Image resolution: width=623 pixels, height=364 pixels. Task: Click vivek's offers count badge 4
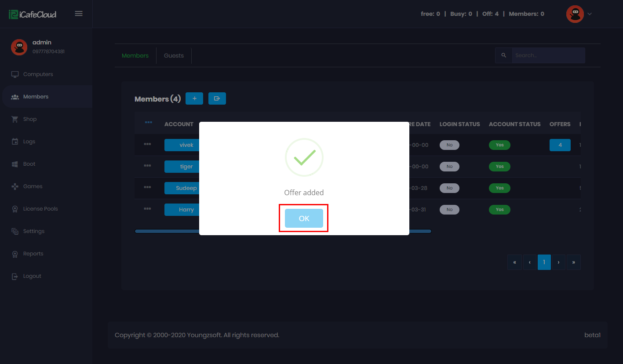click(x=560, y=145)
